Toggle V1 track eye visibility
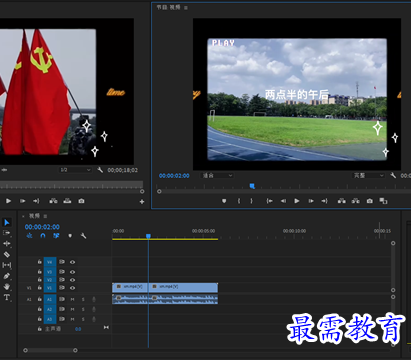Screen dimensions: 411x360 pyautogui.click(x=72, y=288)
